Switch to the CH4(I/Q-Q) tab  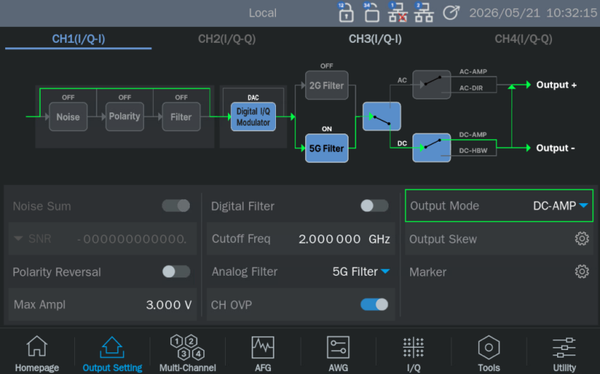(523, 39)
